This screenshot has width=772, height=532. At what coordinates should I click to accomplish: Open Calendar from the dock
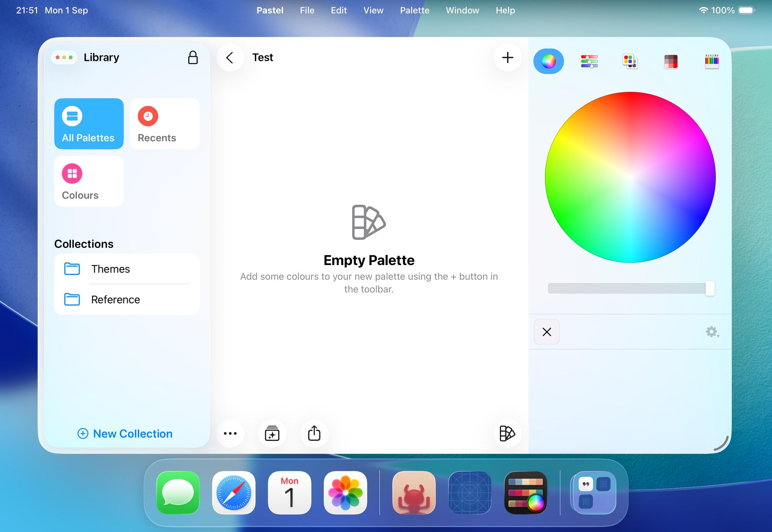pyautogui.click(x=289, y=492)
